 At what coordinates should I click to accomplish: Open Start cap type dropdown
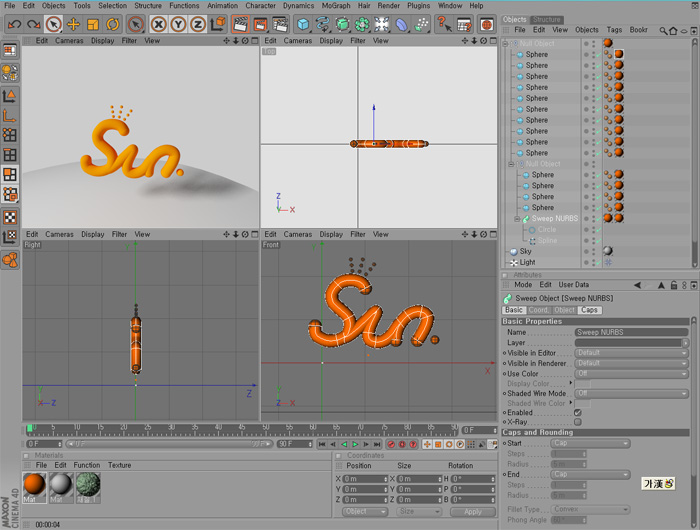[590, 443]
